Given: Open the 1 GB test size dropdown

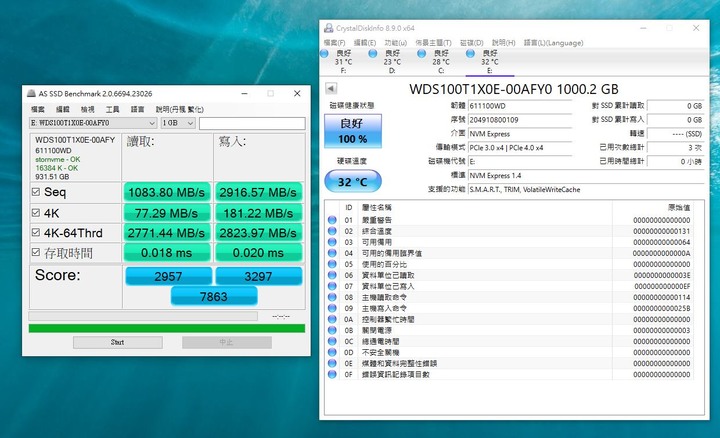Looking at the screenshot, I should tap(178, 123).
